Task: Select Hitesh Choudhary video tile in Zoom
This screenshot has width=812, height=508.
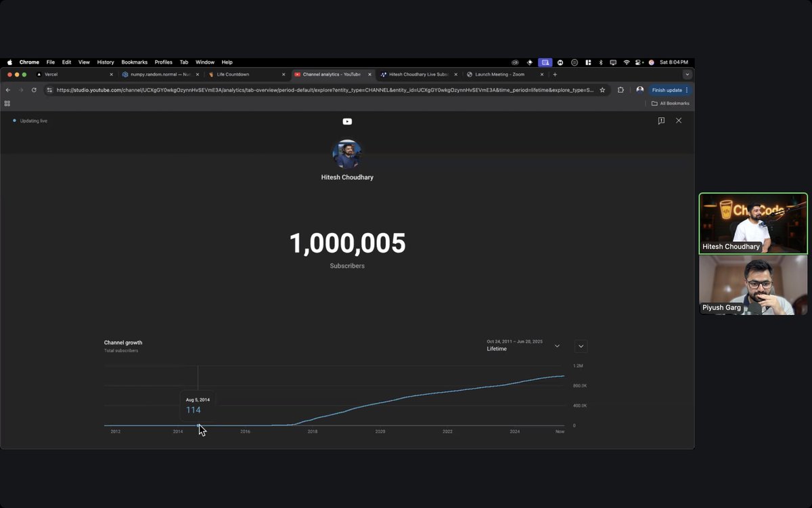Action: click(x=753, y=224)
